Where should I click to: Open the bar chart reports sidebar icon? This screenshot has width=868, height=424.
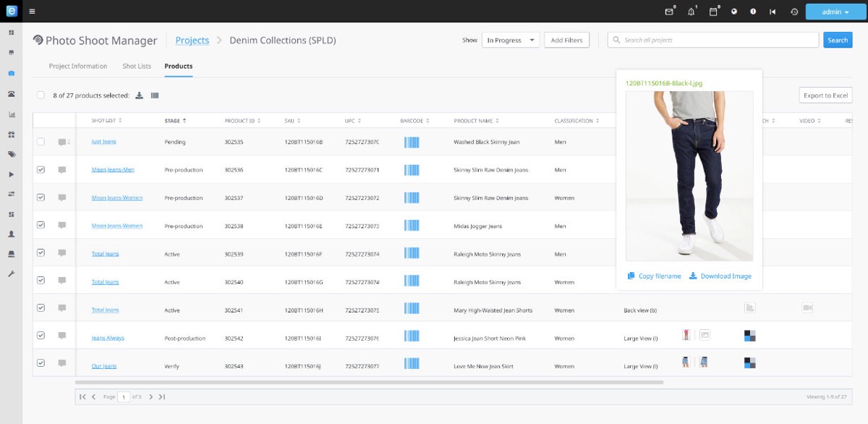coord(11,114)
